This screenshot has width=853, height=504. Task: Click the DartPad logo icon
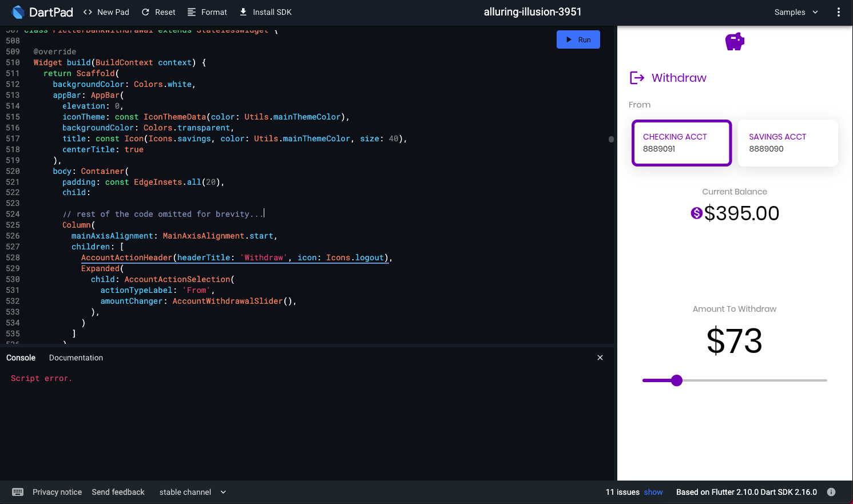pos(18,12)
